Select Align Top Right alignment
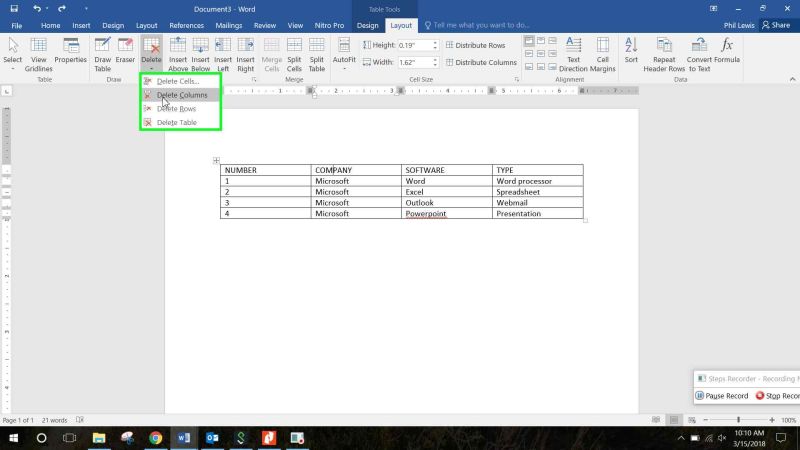The width and height of the screenshot is (800, 450). click(553, 40)
